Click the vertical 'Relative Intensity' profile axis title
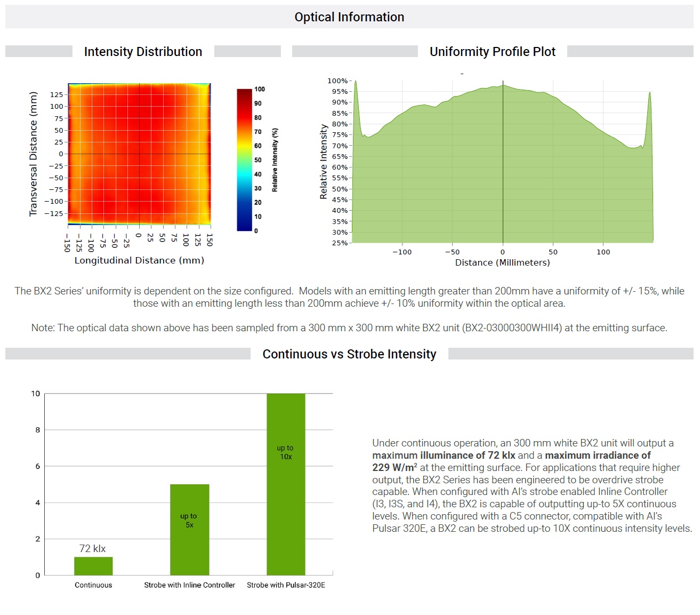The image size is (700, 615). 323,162
